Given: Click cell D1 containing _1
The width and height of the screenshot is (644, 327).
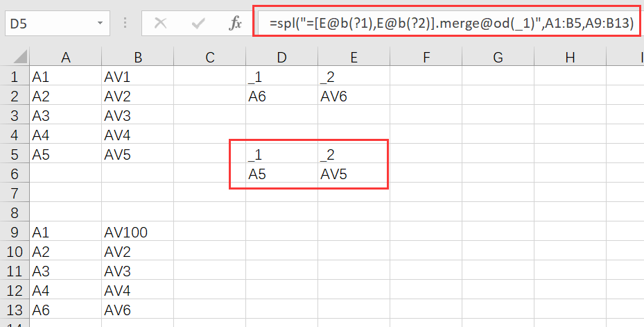Looking at the screenshot, I should coord(281,76).
